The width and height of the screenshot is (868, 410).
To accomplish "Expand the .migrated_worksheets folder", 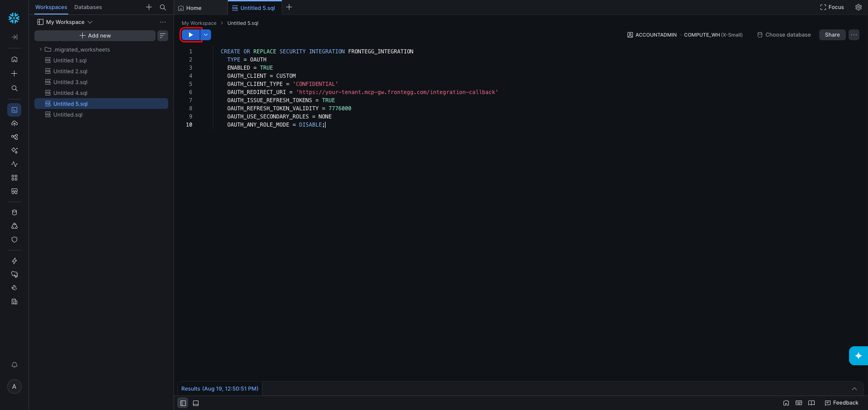I will [x=40, y=50].
